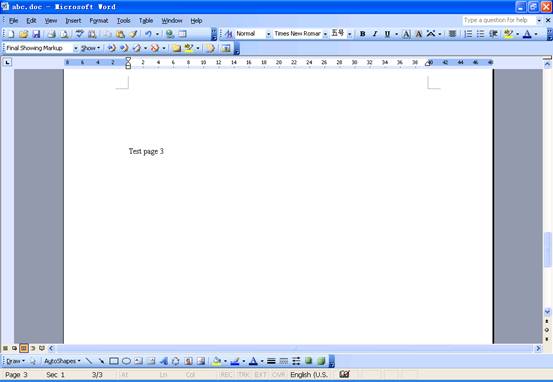Screen dimensions: 553x382
Task: Open the undo history dropdown arrow
Action: point(157,34)
